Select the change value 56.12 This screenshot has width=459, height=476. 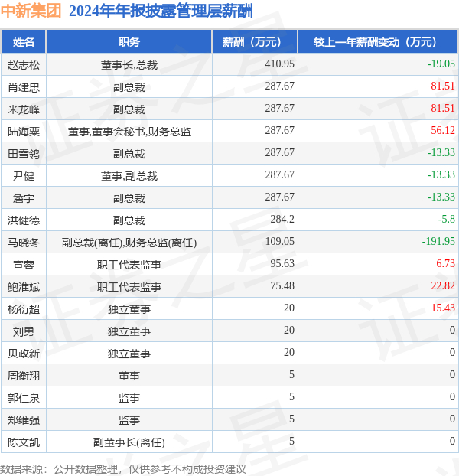(x=443, y=131)
